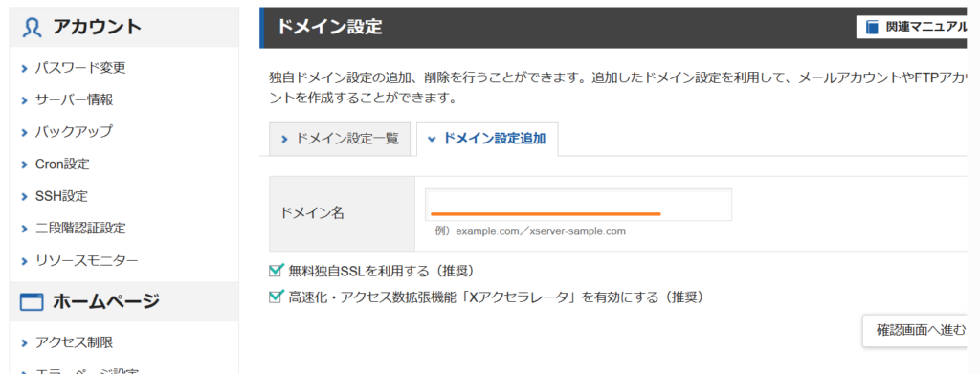Click the chevron icon before パスワード変更
980x374 pixels.
click(24, 68)
